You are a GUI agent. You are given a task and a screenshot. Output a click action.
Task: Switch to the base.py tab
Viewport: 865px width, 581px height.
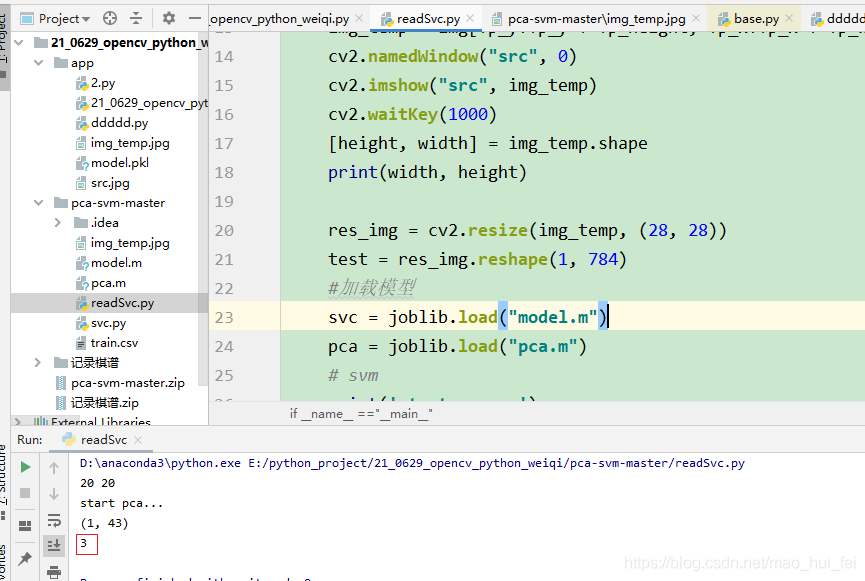point(753,17)
